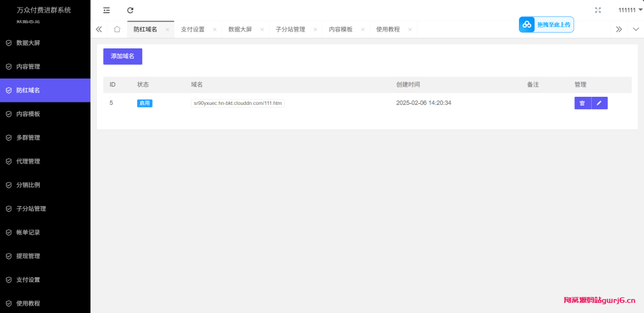
Task: Switch to the 支付设置 tab
Action: (x=192, y=30)
